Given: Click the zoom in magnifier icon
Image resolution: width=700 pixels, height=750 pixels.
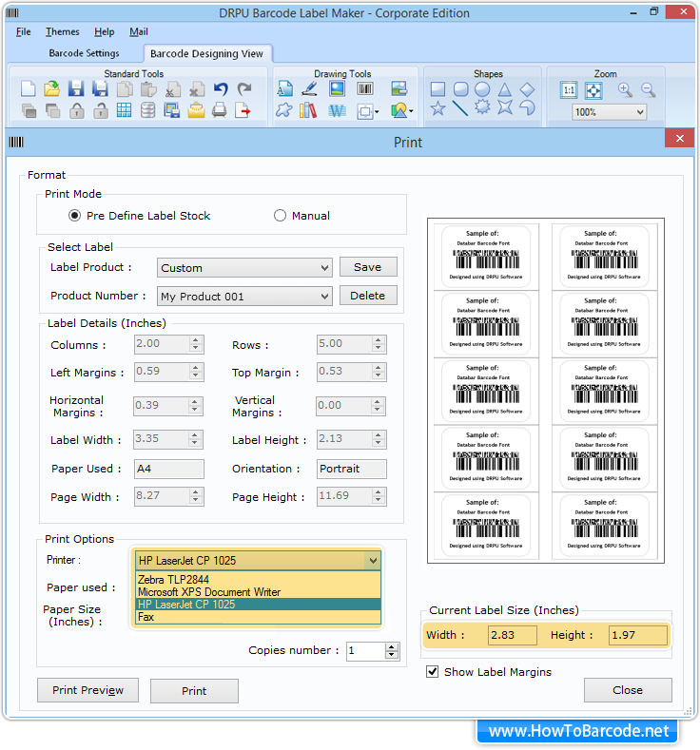Looking at the screenshot, I should pyautogui.click(x=625, y=90).
